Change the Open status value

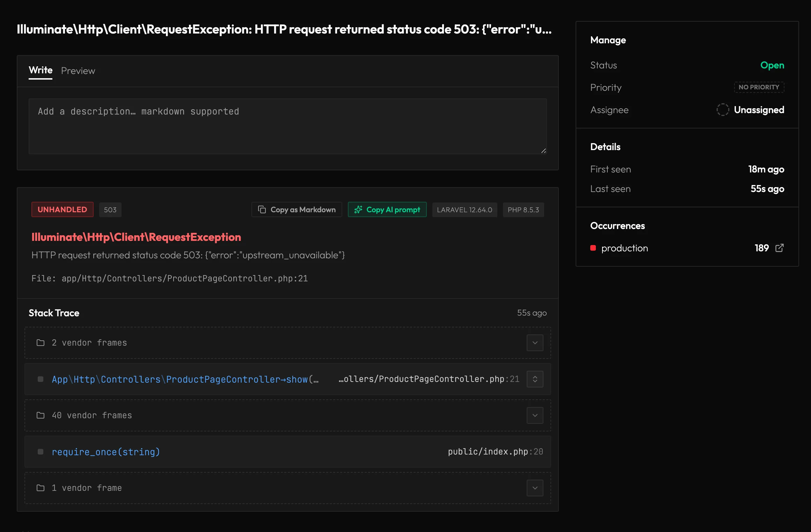point(772,65)
